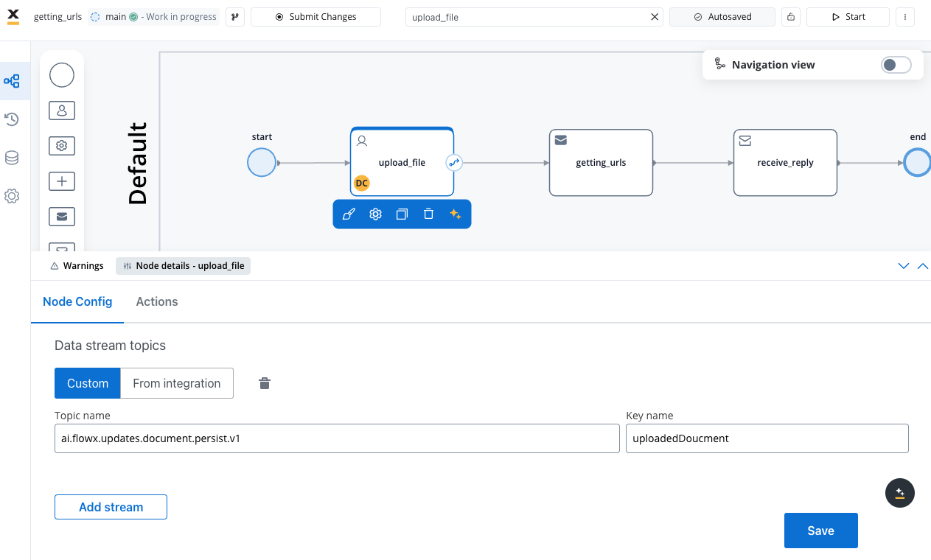Open the history sidebar icon
This screenshot has height=560, width=931.
click(12, 119)
